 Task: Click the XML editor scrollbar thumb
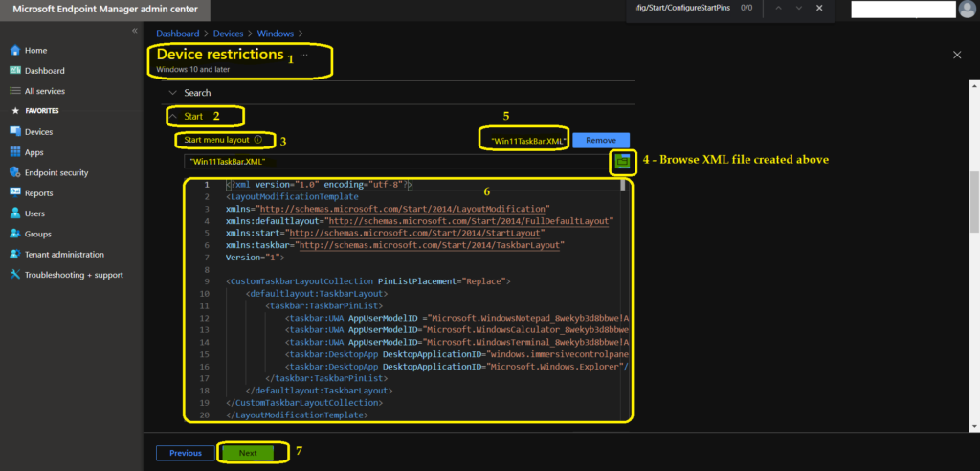coord(622,185)
